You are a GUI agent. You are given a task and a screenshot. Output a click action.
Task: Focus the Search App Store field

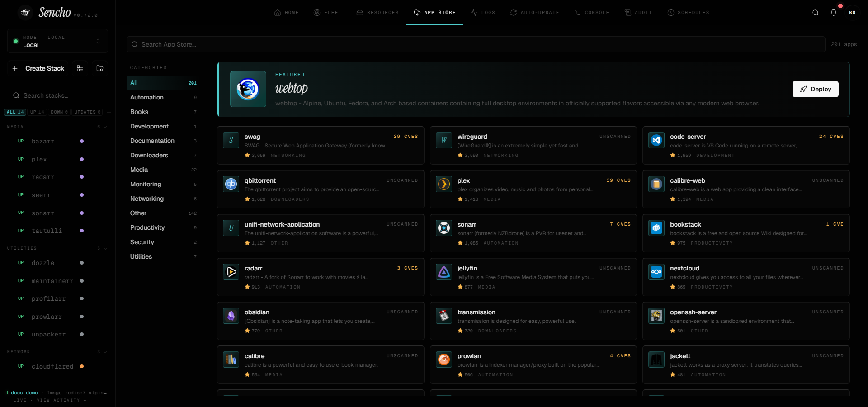pos(476,44)
